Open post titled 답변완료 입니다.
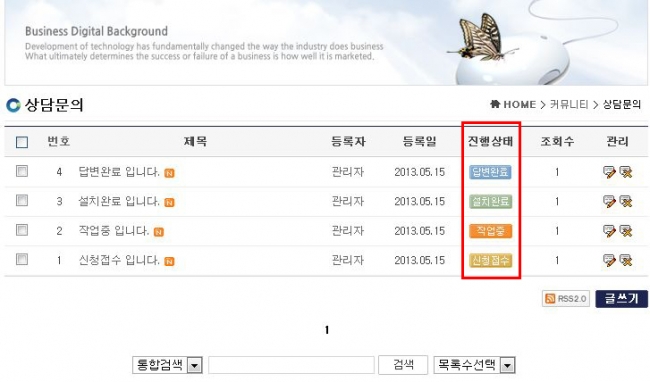The image size is (650, 382). [x=119, y=172]
